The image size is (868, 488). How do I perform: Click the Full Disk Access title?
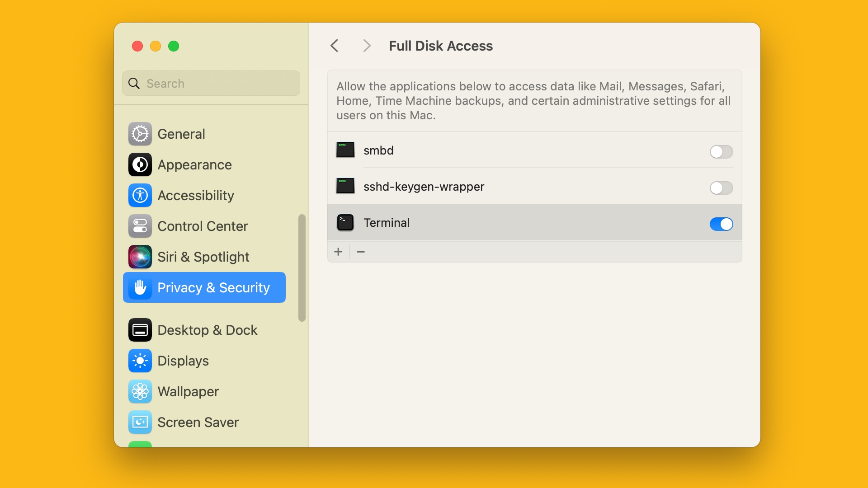441,46
